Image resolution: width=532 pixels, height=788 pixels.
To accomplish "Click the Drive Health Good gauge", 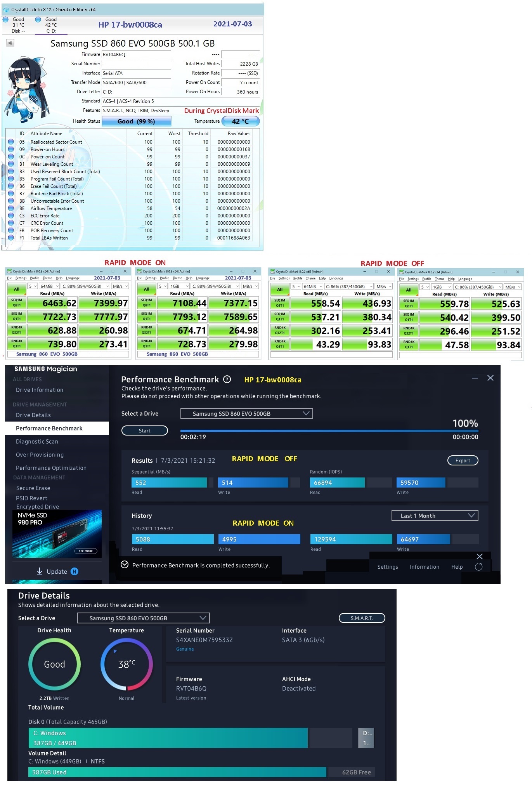I will pos(54,664).
